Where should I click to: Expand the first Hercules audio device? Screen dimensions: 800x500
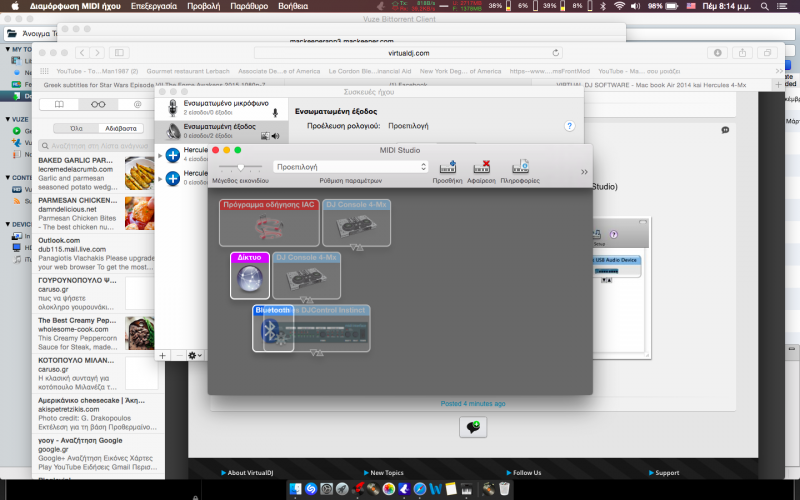coord(161,155)
